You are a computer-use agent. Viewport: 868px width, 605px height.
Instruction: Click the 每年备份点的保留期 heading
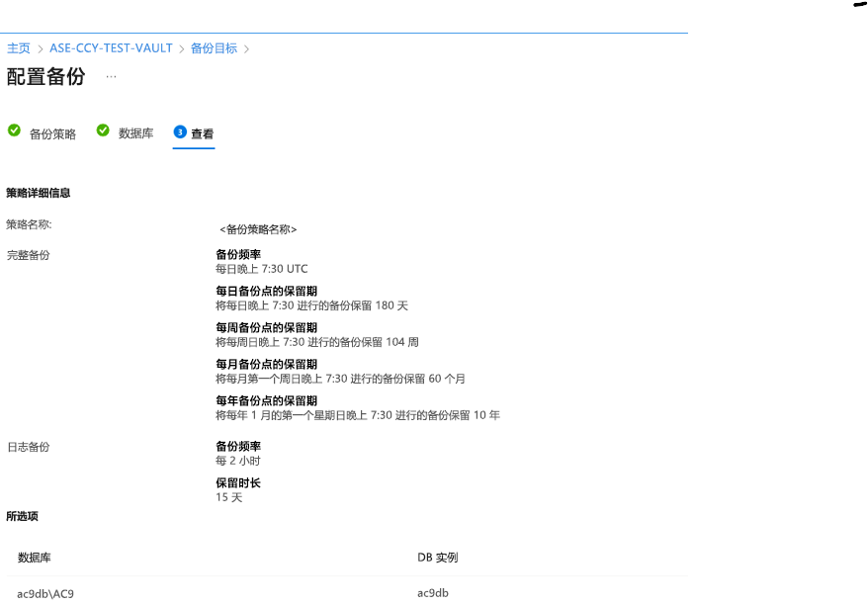(x=266, y=400)
